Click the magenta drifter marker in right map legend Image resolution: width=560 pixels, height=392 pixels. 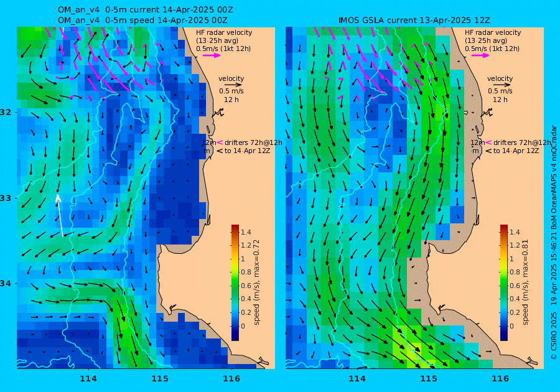coord(488,142)
